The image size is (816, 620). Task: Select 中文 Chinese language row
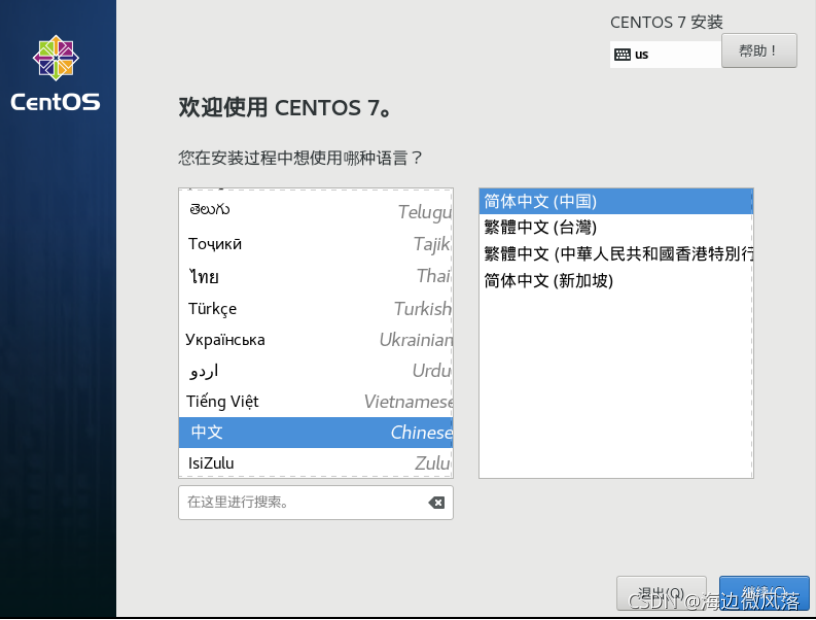click(x=315, y=432)
